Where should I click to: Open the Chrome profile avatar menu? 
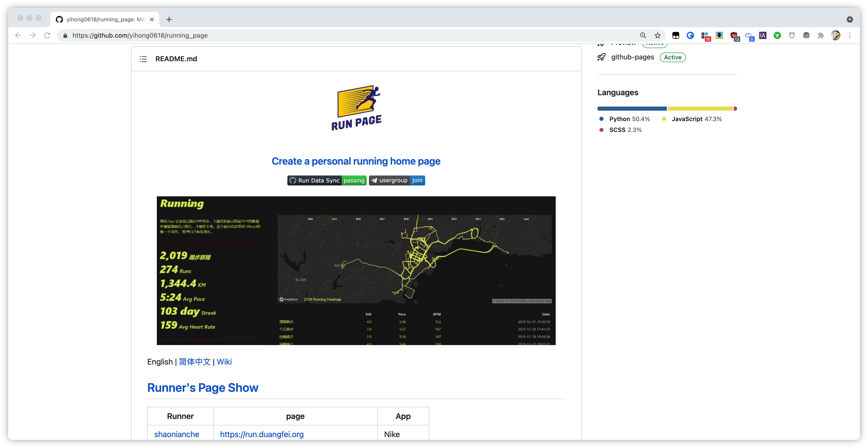click(836, 35)
